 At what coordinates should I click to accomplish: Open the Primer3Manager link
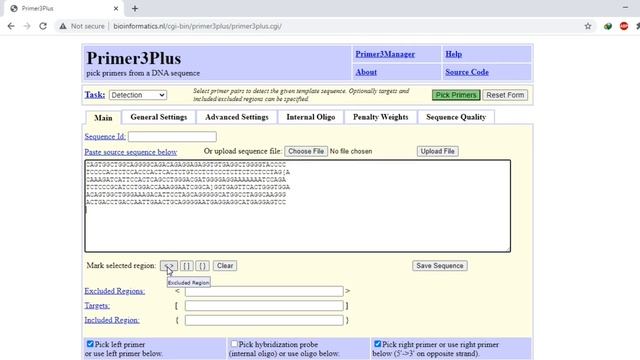385,54
